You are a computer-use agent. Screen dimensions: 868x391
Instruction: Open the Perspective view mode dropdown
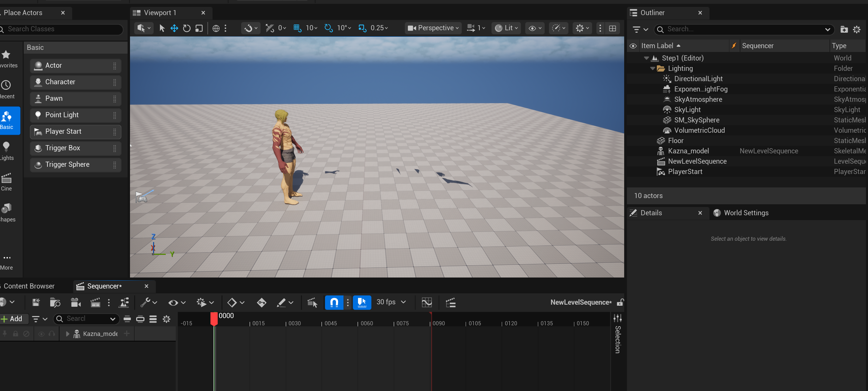(x=433, y=28)
